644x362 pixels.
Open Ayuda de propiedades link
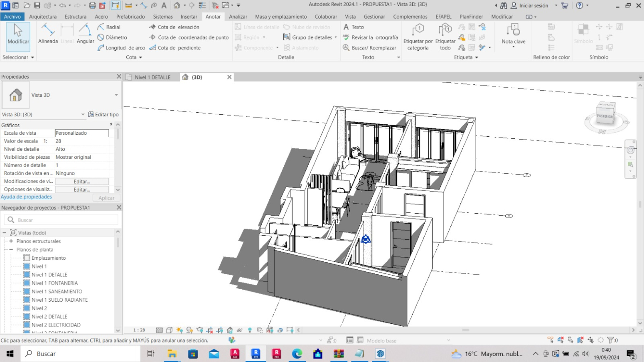click(x=26, y=197)
